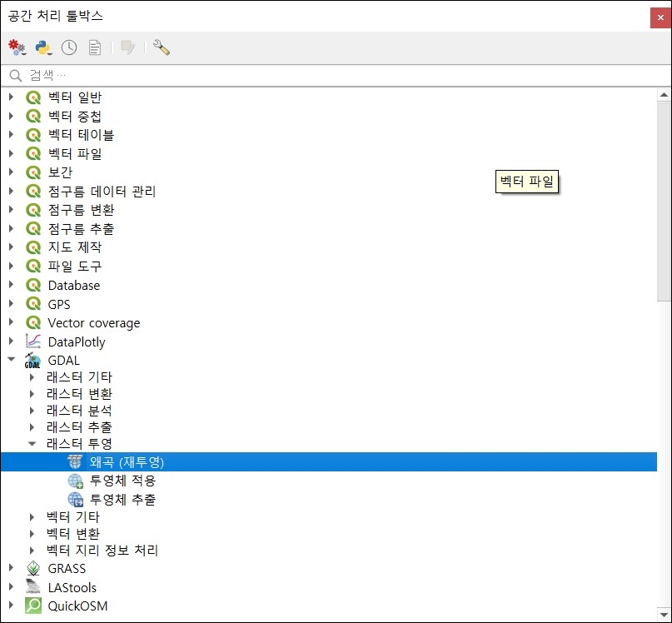Click the QGIS icon beside GPS
This screenshot has width=672, height=623.
(33, 304)
